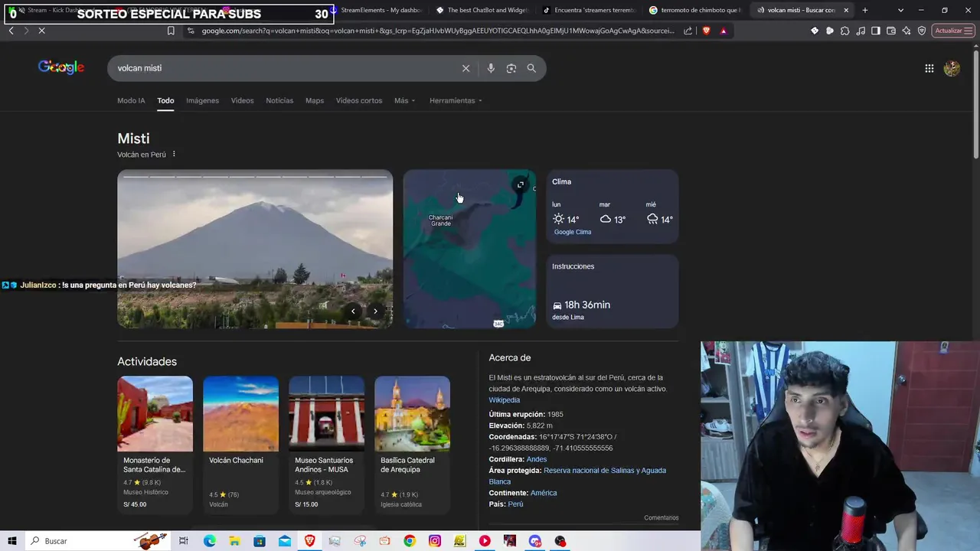
Task: Stop page loading in toolbar
Action: pos(41,31)
